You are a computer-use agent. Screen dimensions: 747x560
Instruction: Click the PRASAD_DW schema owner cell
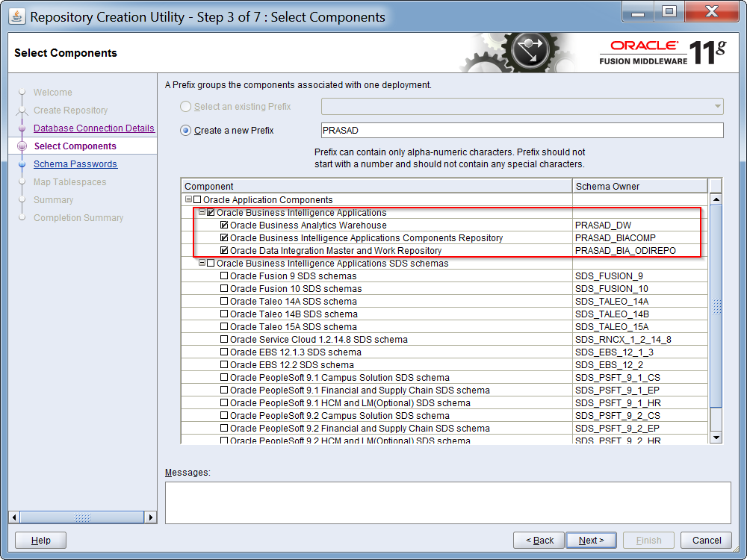[x=640, y=225]
